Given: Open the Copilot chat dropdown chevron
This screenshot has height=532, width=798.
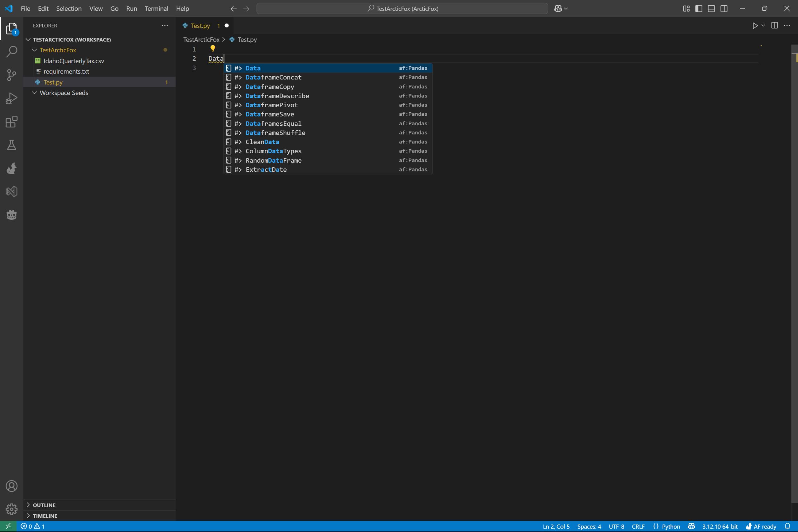Looking at the screenshot, I should coord(566,9).
